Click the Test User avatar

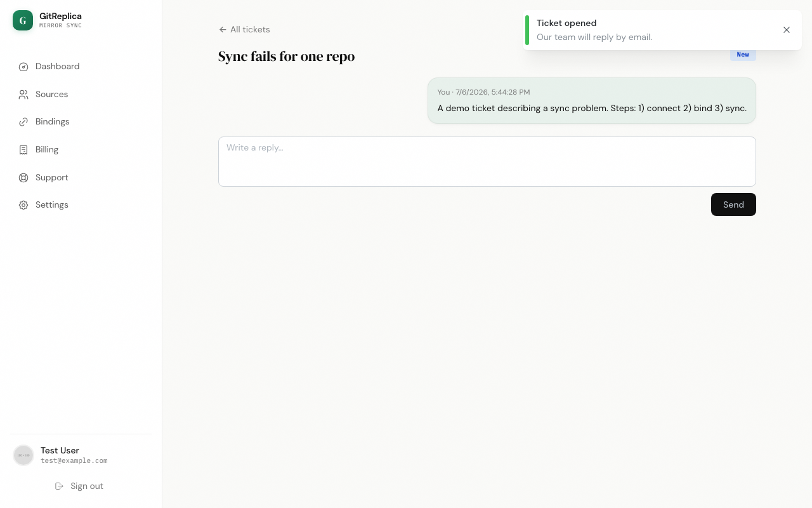23,455
